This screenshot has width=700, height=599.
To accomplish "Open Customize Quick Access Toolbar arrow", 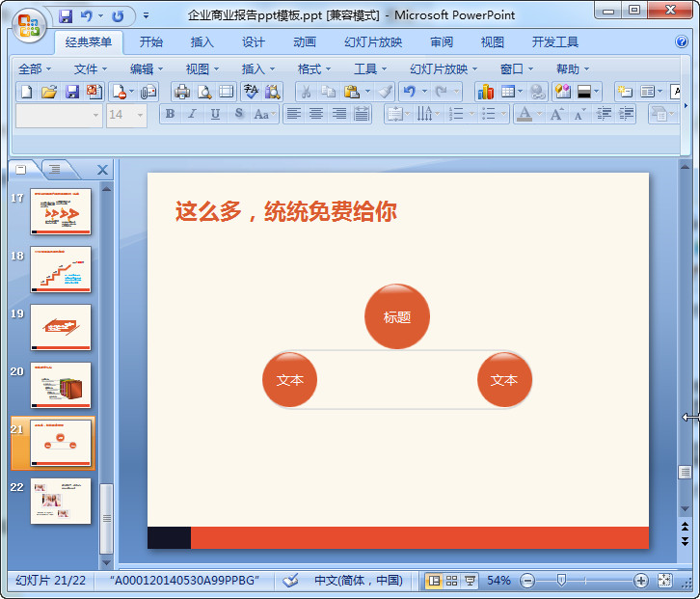I will pyautogui.click(x=146, y=16).
